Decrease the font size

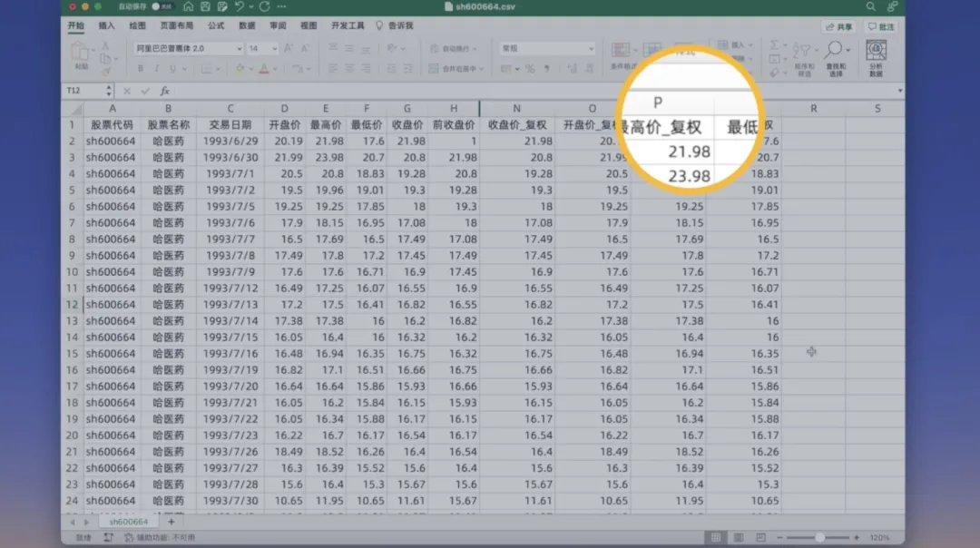point(304,48)
